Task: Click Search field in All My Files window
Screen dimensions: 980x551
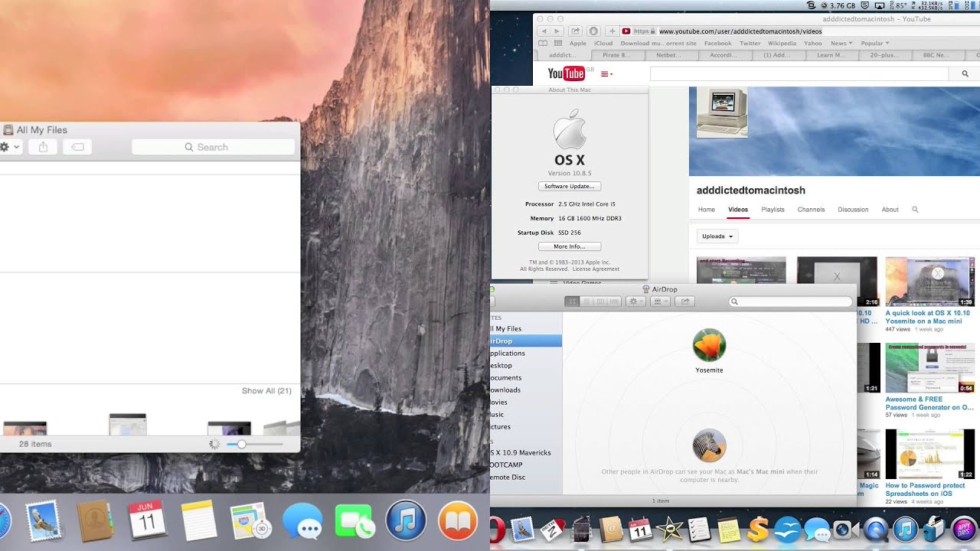Action: coord(213,147)
